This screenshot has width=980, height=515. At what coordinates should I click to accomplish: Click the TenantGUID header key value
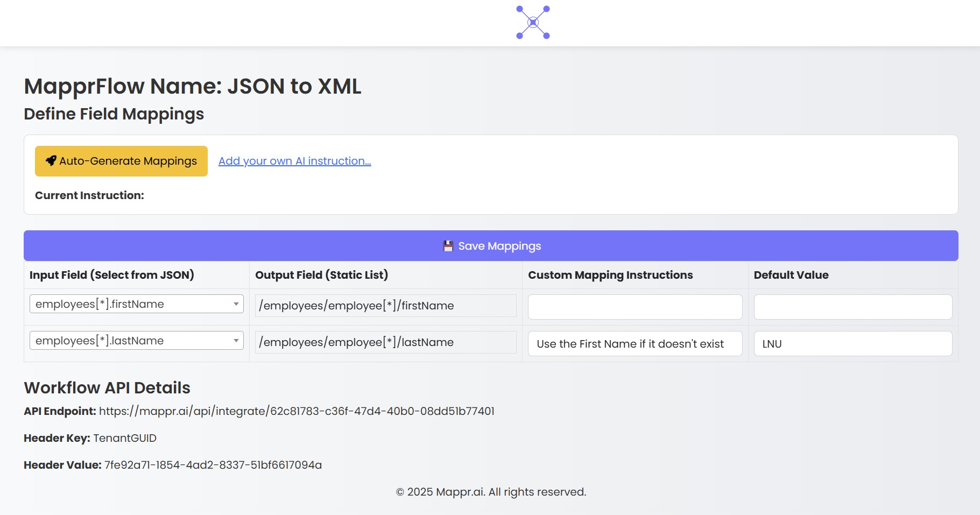point(125,438)
